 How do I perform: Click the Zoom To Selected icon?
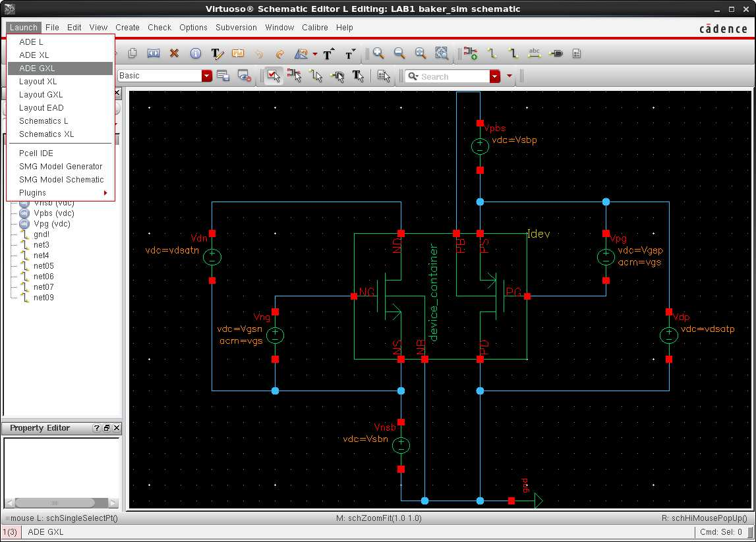tap(441, 53)
